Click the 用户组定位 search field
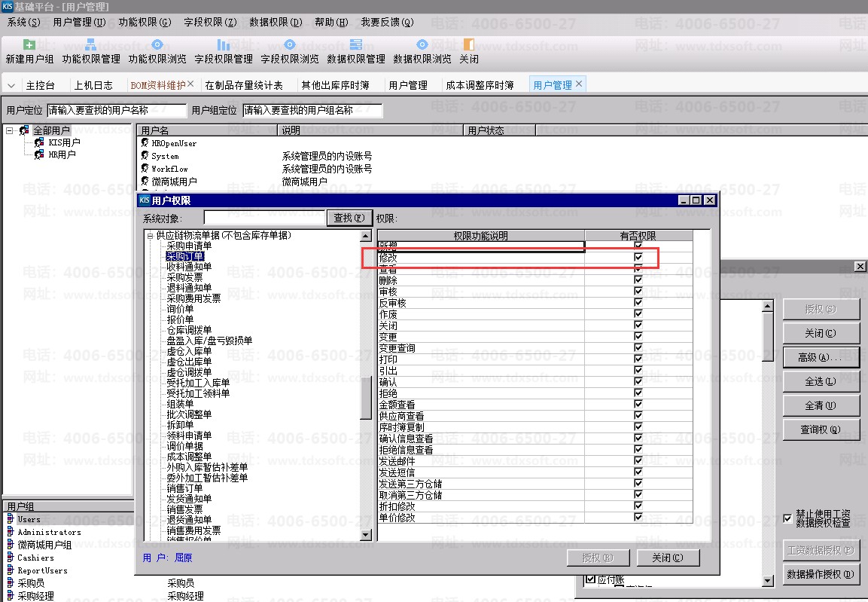Screen dimensions: 868x602 (312, 110)
